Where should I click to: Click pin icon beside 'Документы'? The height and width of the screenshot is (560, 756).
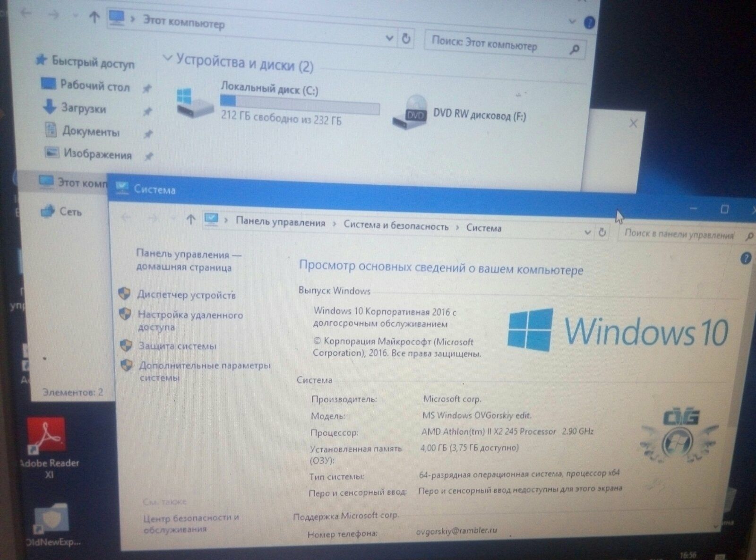(x=148, y=134)
